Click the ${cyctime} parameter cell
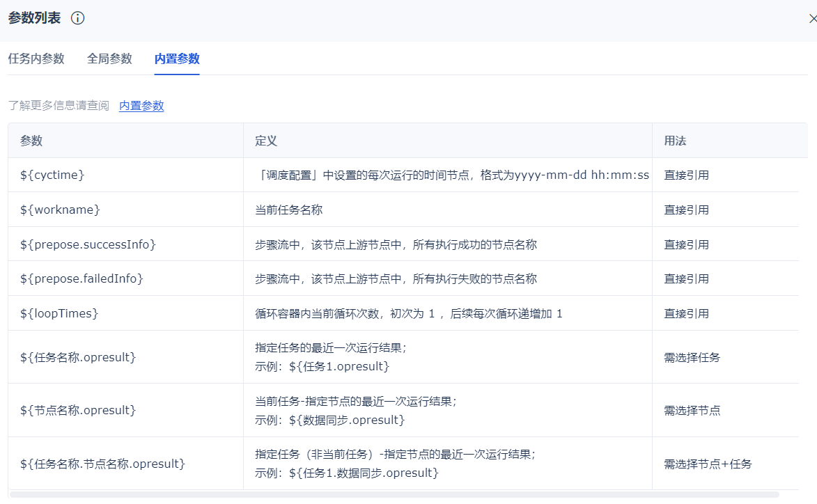817x504 pixels. tap(52, 175)
